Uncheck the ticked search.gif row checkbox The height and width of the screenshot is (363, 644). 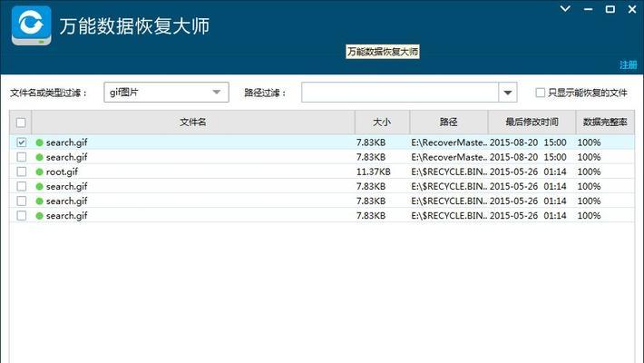pos(22,142)
